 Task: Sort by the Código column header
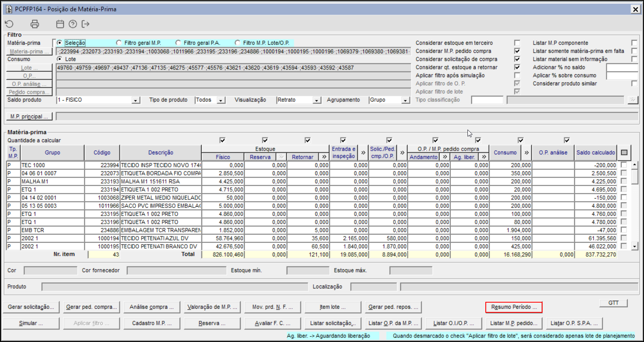tap(102, 153)
